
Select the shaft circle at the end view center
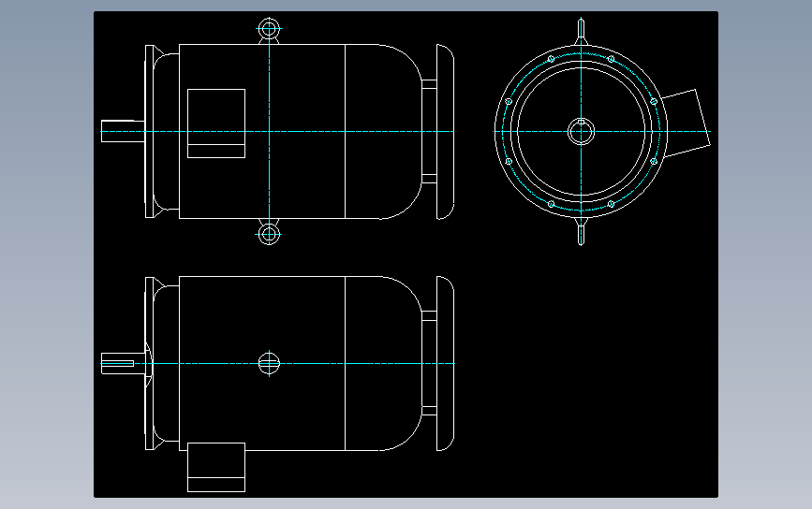581,131
